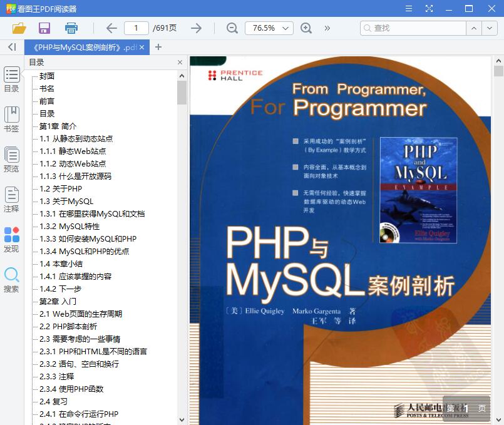Open the 书签 bookmarks sidebar panel

coord(11,120)
